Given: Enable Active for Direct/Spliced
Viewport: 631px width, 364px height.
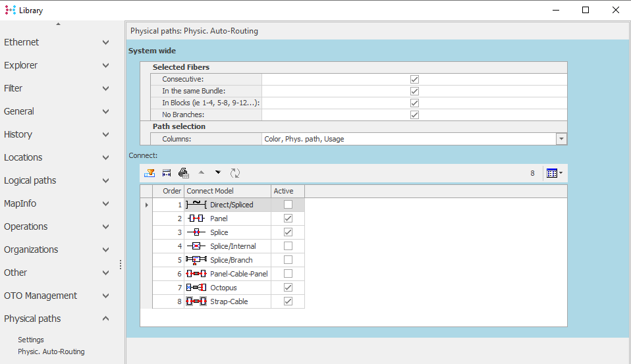Looking at the screenshot, I should (x=288, y=204).
